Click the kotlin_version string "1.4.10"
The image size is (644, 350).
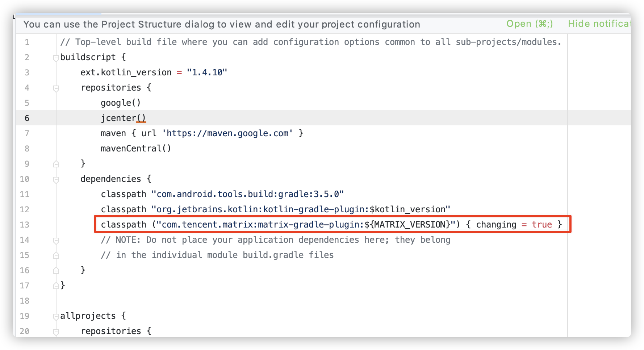coord(207,72)
